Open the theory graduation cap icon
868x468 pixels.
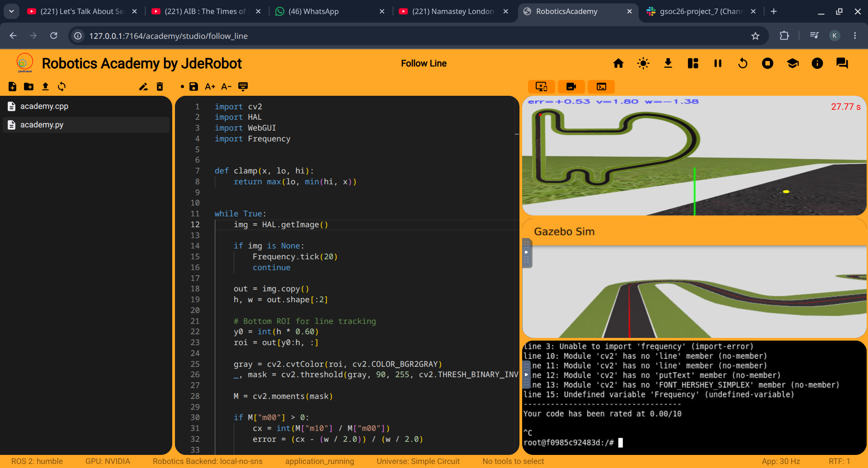pos(793,63)
